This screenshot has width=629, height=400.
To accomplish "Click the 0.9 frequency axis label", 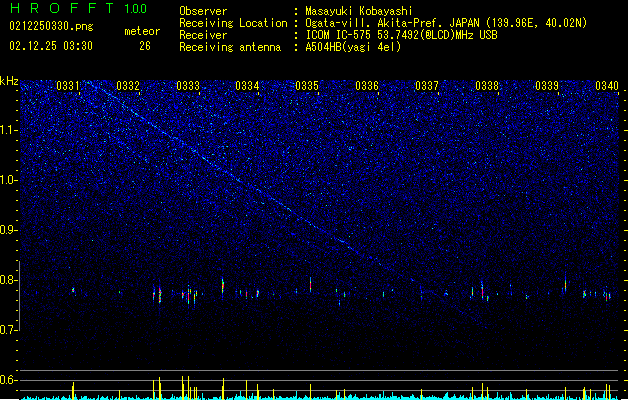I will tap(9, 230).
